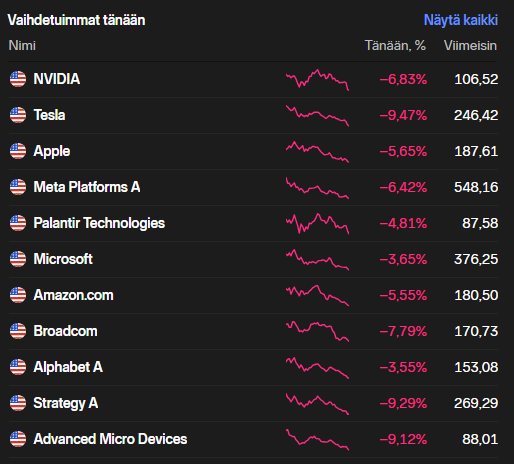Image resolution: width=514 pixels, height=464 pixels.
Task: Click the US flag icon beside Tesla
Action: [x=18, y=115]
